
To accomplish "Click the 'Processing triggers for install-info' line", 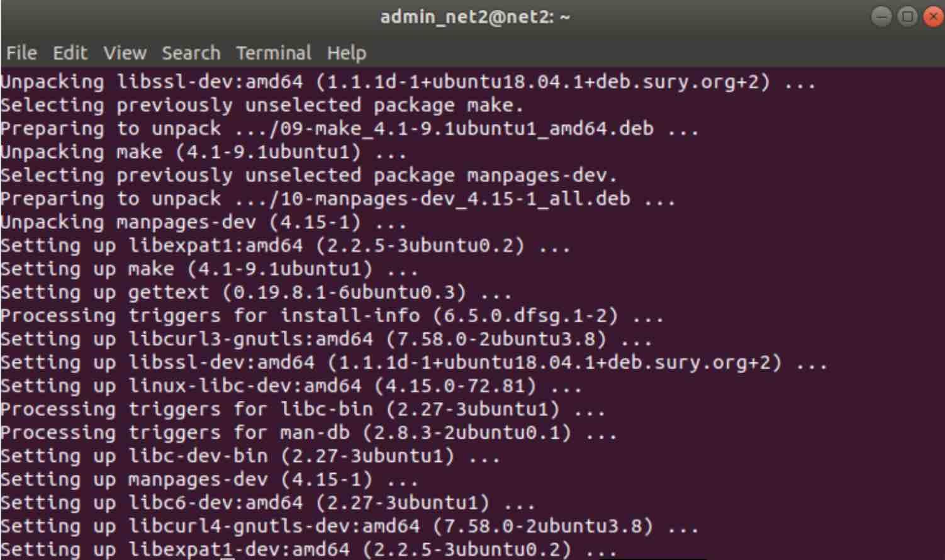I will (x=332, y=316).
